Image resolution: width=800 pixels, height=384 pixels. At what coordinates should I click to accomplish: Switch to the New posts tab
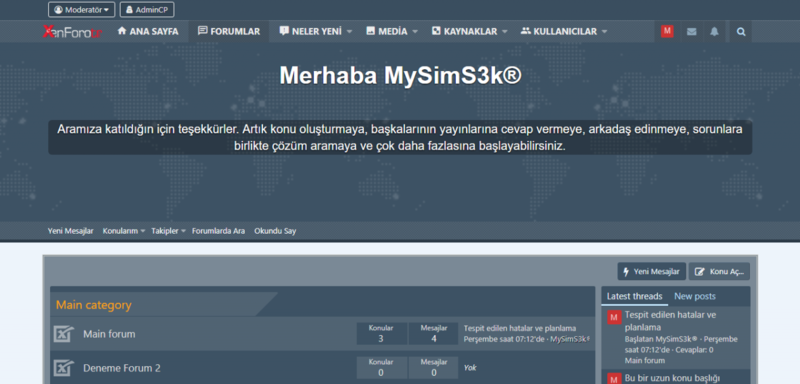695,296
